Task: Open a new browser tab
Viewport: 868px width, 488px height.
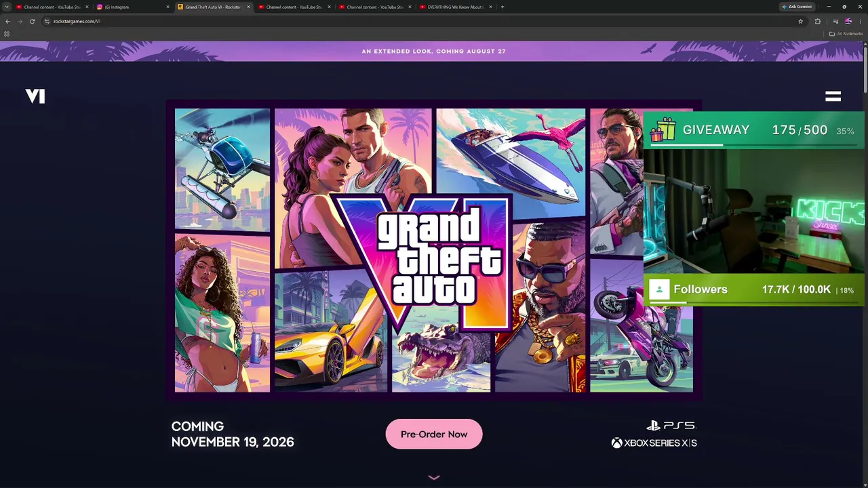Action: [502, 7]
